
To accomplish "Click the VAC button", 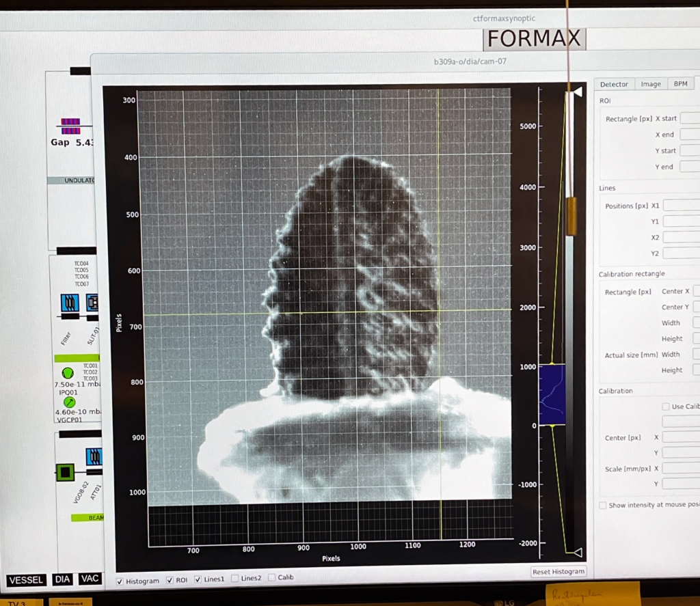I will pos(90,579).
